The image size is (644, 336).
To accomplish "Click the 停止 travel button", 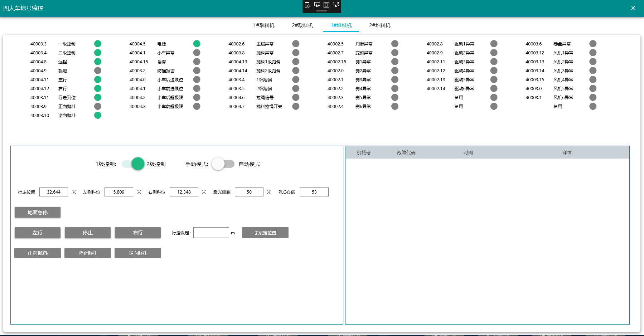I will 88,233.
